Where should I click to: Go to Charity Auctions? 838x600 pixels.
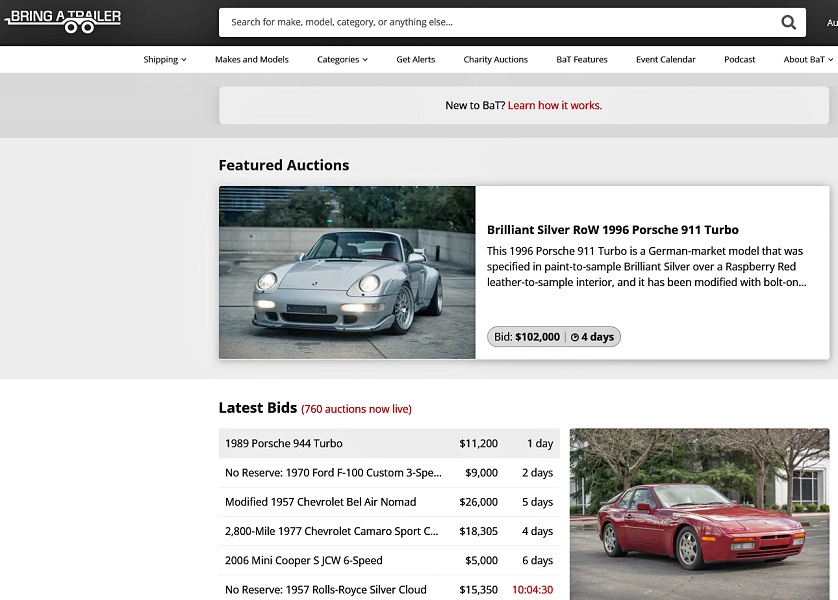point(495,59)
